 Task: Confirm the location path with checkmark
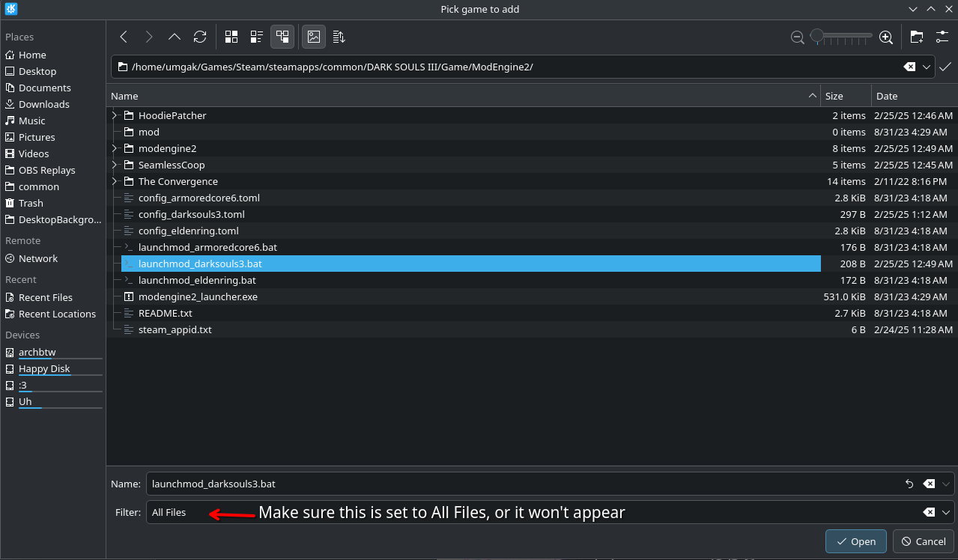(946, 67)
